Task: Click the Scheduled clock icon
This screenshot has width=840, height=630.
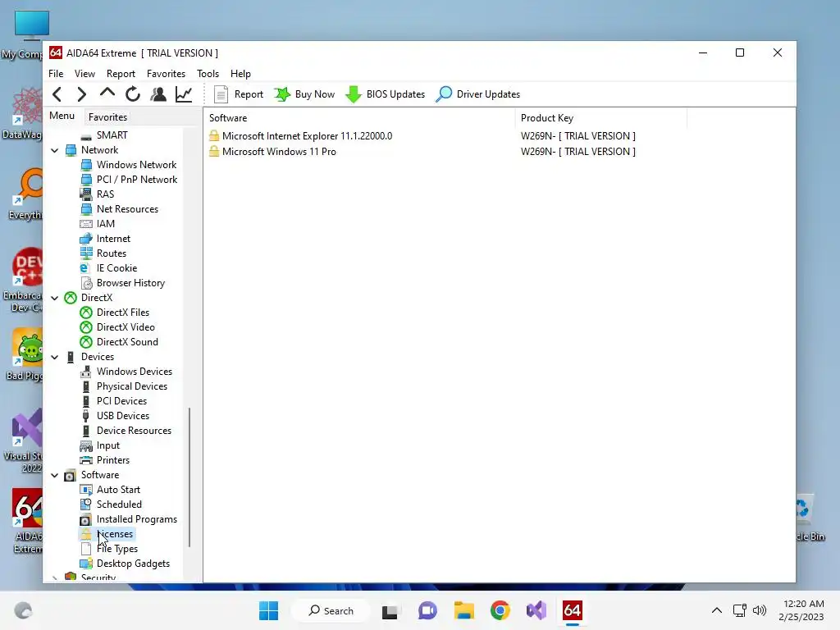Action: 85,504
